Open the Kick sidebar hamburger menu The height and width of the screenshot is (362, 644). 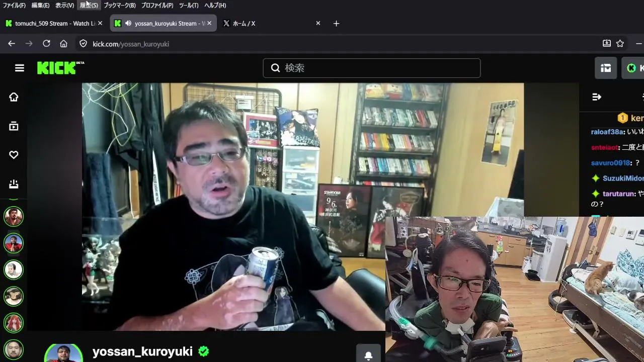[x=20, y=68]
